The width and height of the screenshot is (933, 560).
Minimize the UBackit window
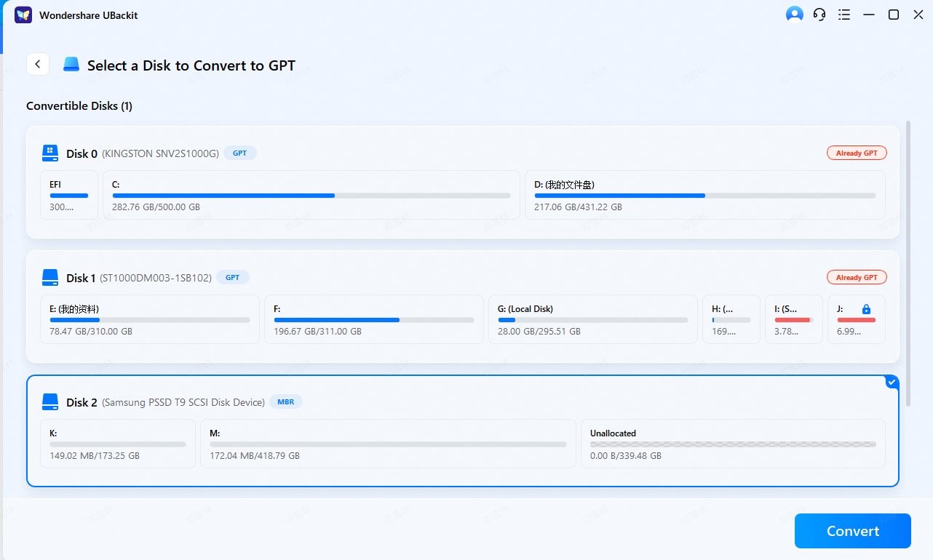[869, 15]
